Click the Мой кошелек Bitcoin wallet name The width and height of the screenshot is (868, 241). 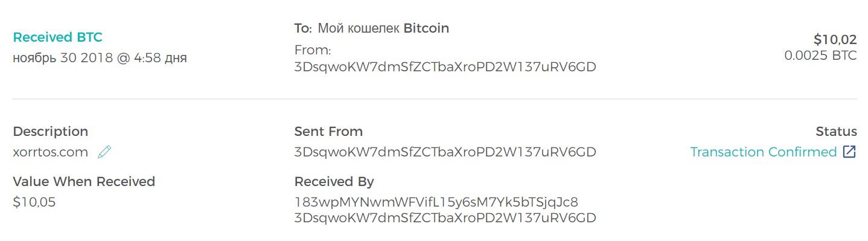(x=383, y=28)
